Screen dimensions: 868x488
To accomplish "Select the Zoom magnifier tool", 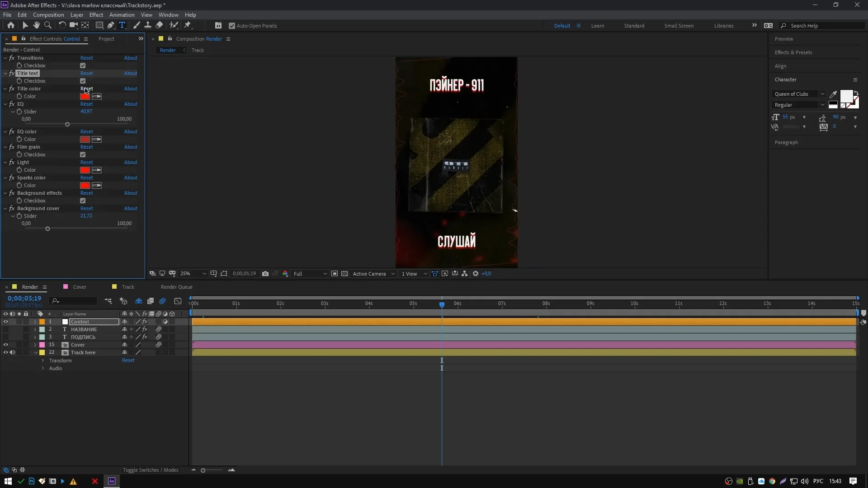I will coord(48,25).
